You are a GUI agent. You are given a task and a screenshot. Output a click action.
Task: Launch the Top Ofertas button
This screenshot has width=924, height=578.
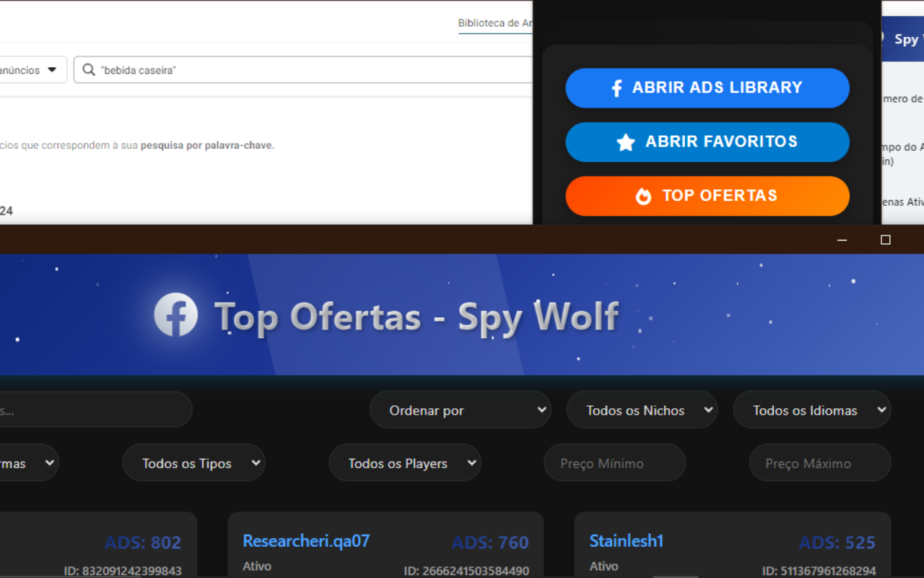707,196
